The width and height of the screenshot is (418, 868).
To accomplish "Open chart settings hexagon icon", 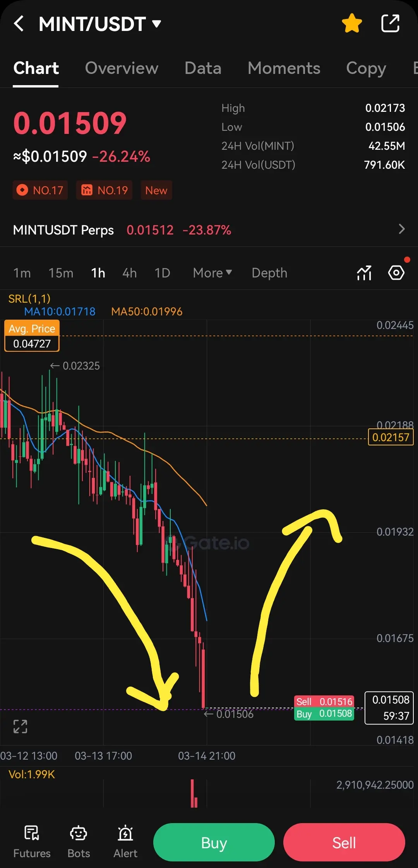I will click(396, 273).
